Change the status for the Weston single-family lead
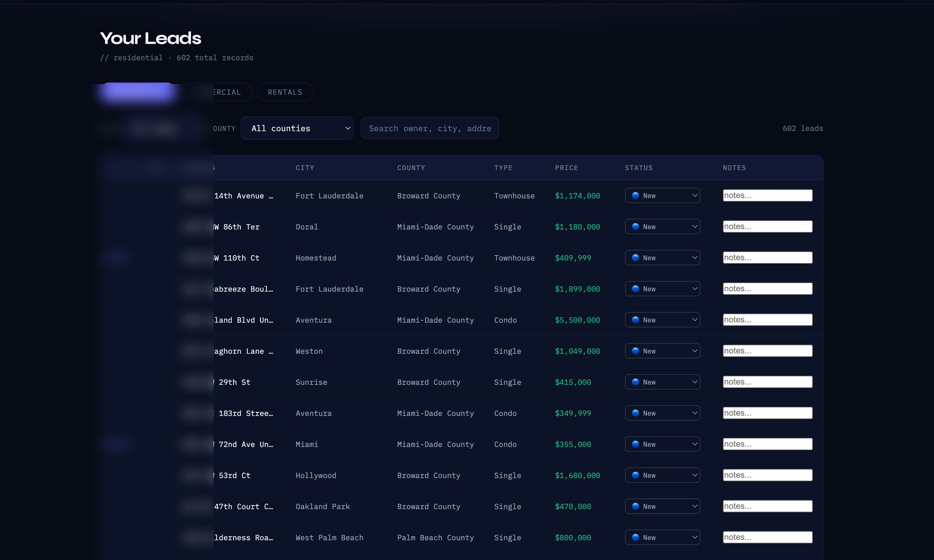Screen dimensions: 934x560 [662, 351]
